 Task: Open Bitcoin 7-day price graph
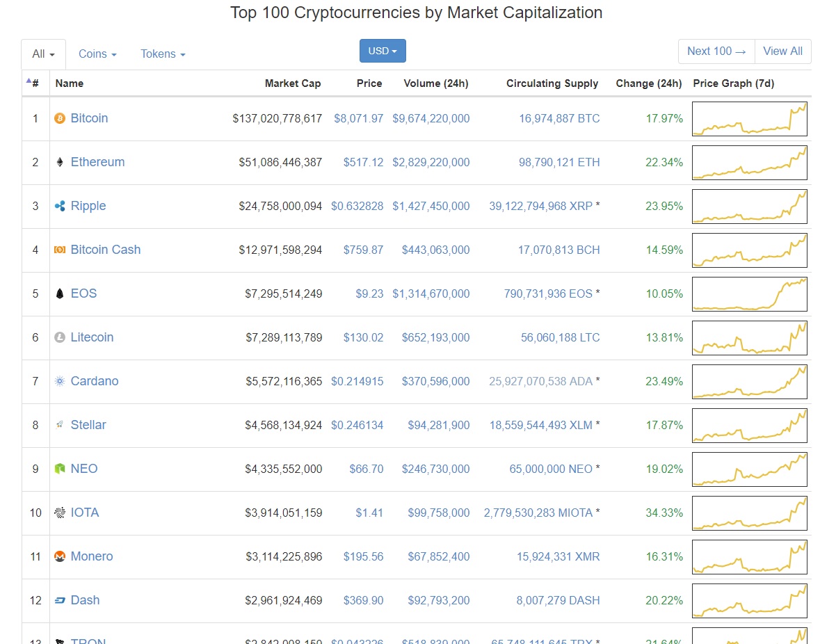tap(750, 119)
